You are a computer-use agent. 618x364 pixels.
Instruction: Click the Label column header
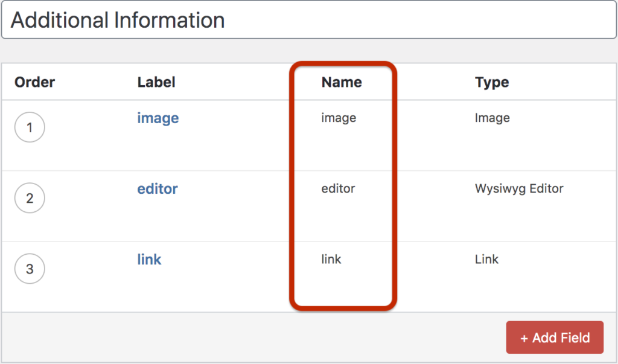[x=156, y=82]
